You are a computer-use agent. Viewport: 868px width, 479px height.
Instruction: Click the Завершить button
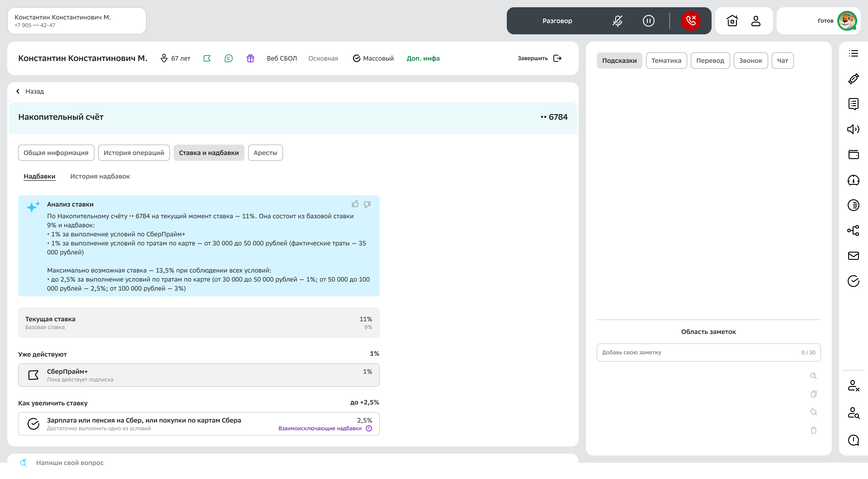(x=539, y=58)
